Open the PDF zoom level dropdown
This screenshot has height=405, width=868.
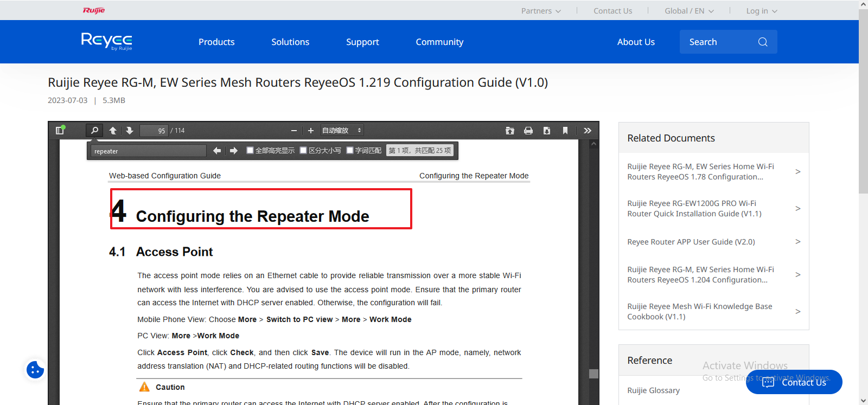pos(342,131)
